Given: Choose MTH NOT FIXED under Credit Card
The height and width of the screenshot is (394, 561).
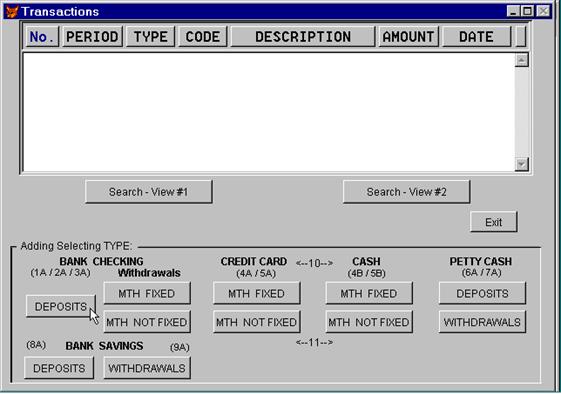Looking at the screenshot, I should (257, 322).
